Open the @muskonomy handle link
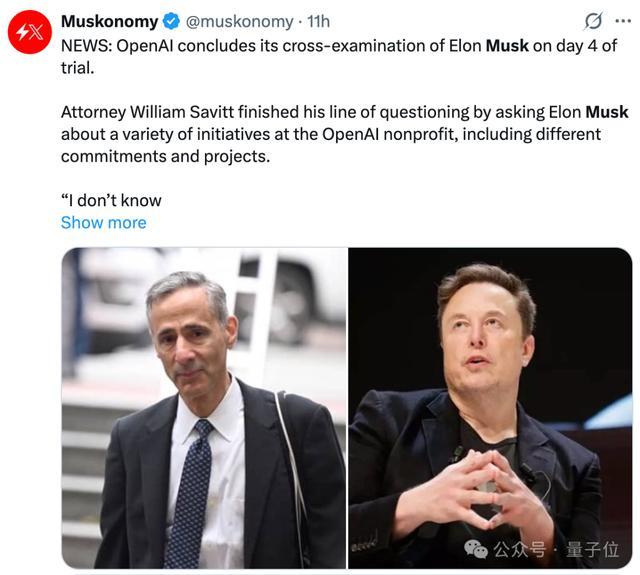This screenshot has height=575, width=640. 240,22
